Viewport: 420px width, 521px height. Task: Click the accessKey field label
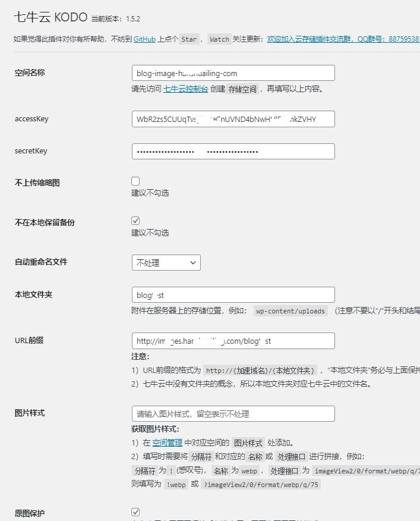(31, 119)
